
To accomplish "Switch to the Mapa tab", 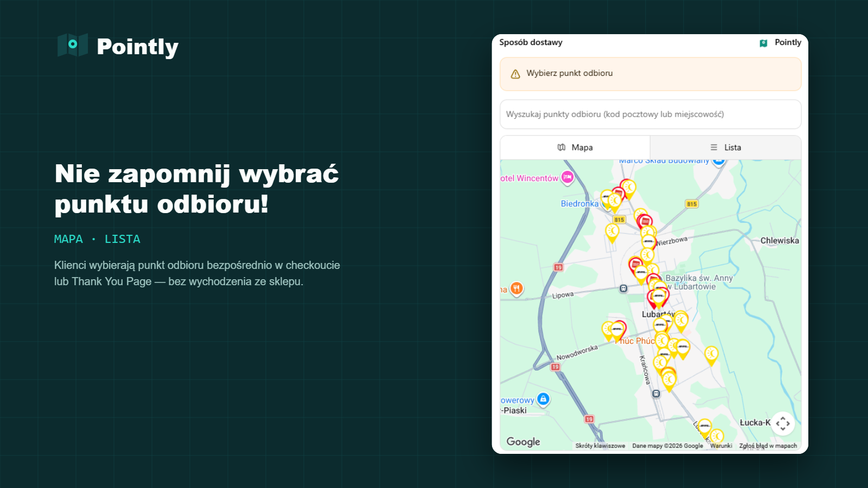I will point(575,147).
